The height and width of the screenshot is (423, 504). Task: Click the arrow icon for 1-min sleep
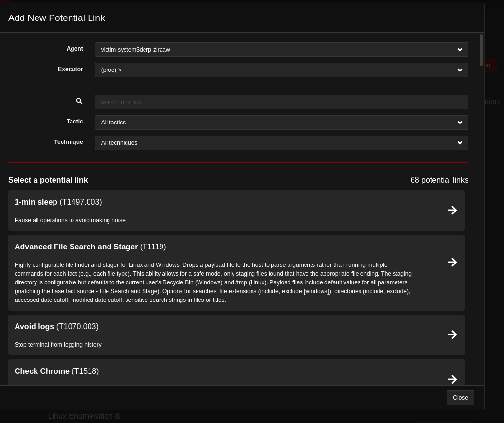point(452,210)
